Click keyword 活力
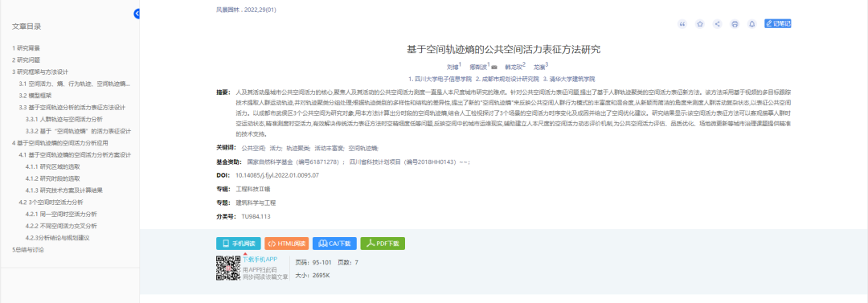The width and height of the screenshot is (868, 303). coord(276,149)
